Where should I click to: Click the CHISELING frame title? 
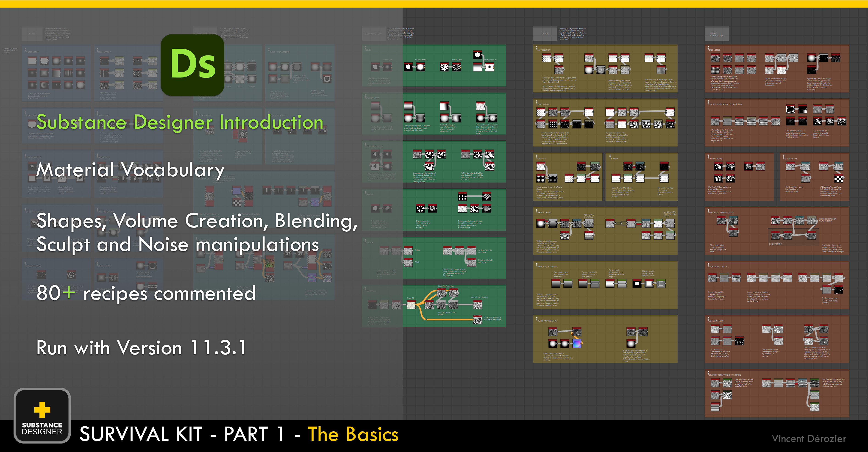pos(542,158)
